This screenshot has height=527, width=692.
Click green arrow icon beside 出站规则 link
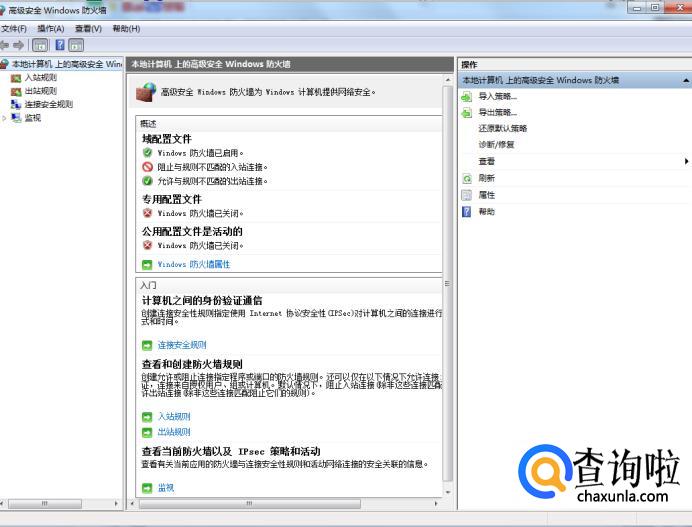pyautogui.click(x=147, y=433)
